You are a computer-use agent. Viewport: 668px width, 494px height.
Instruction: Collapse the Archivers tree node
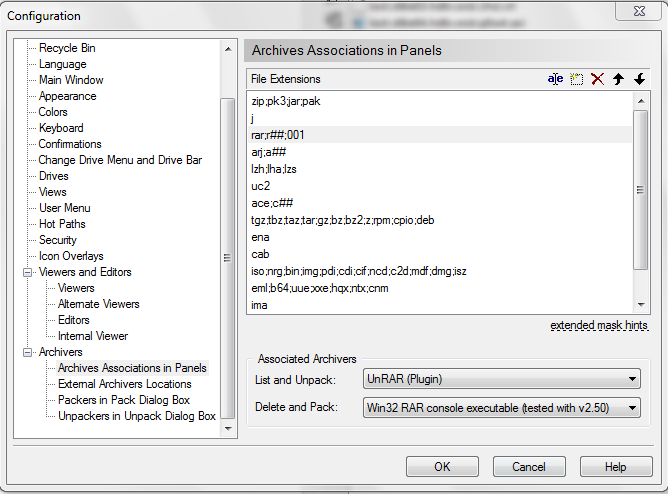(x=28, y=352)
